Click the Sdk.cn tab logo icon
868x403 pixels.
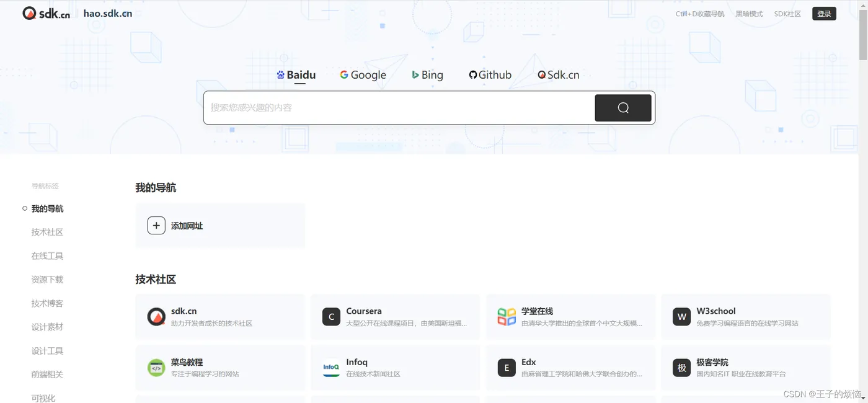click(542, 75)
